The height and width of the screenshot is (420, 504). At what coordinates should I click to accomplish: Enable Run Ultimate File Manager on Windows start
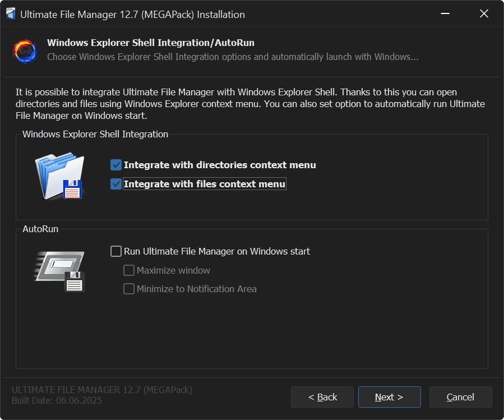pos(116,251)
